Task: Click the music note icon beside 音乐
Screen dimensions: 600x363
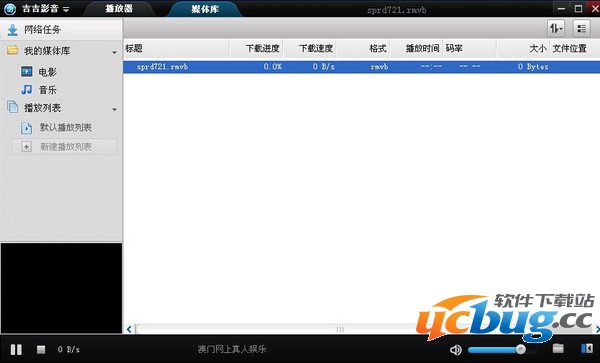Action: [x=26, y=90]
